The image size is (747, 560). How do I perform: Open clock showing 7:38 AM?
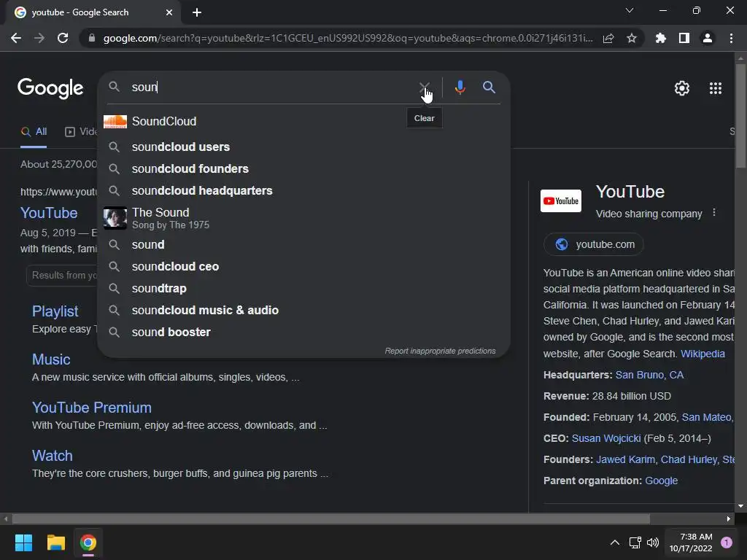(691, 542)
